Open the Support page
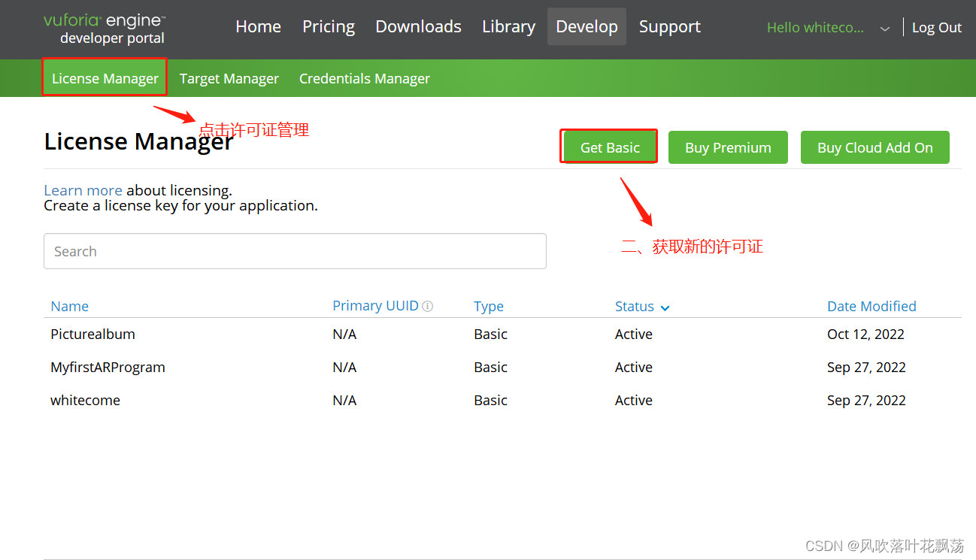The width and height of the screenshot is (976, 560). (669, 26)
